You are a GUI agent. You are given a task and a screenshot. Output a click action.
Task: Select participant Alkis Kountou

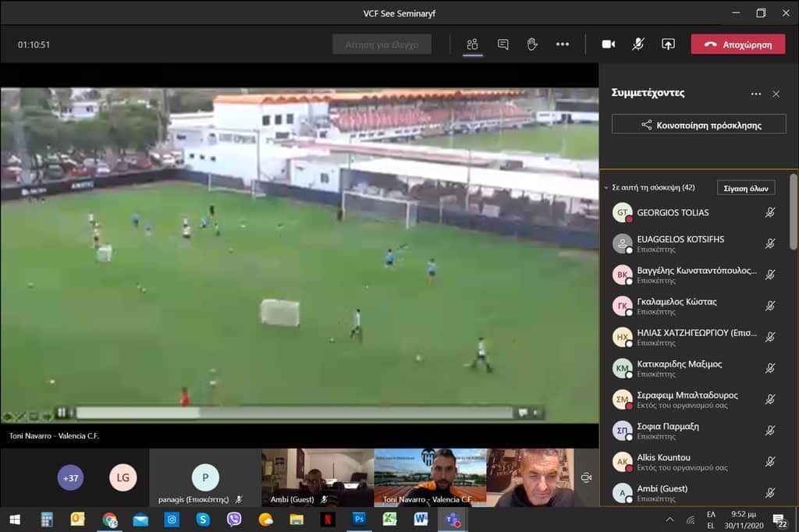[x=695, y=462]
